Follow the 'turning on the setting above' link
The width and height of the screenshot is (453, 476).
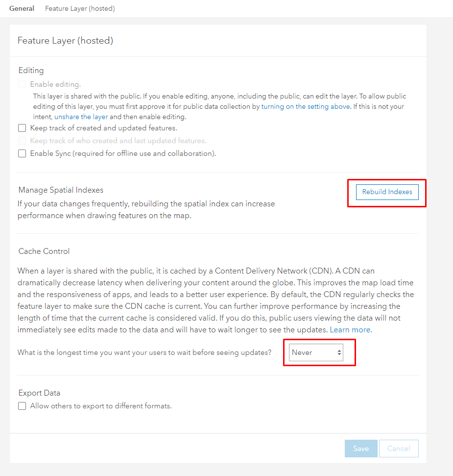click(x=306, y=106)
